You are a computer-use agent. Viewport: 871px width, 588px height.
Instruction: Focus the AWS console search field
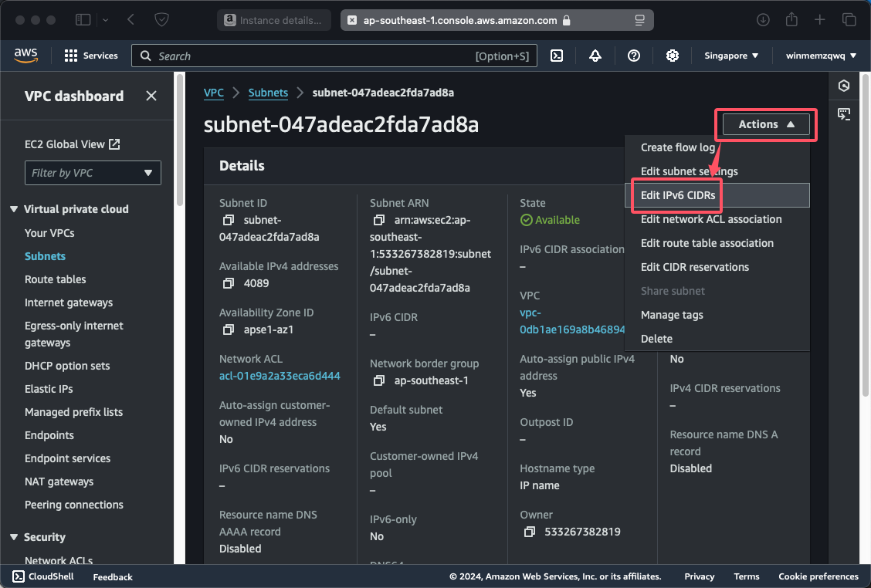(x=334, y=56)
